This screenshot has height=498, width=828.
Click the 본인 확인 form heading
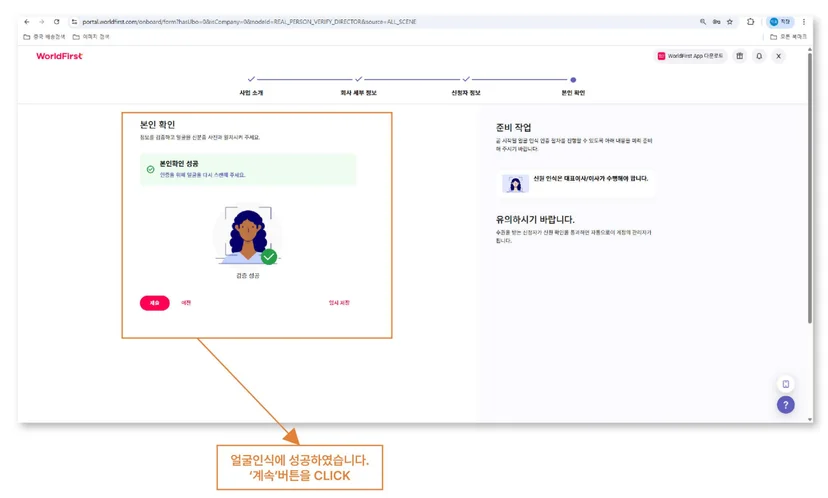(x=157, y=125)
